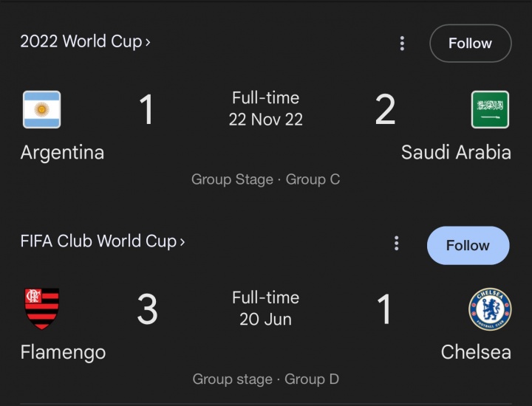This screenshot has width=532, height=406.
Task: Click the Group Stage · Group C label
Action: (x=265, y=179)
